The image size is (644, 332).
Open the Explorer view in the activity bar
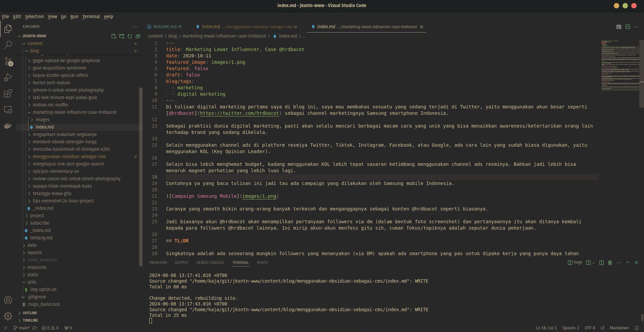(8, 29)
